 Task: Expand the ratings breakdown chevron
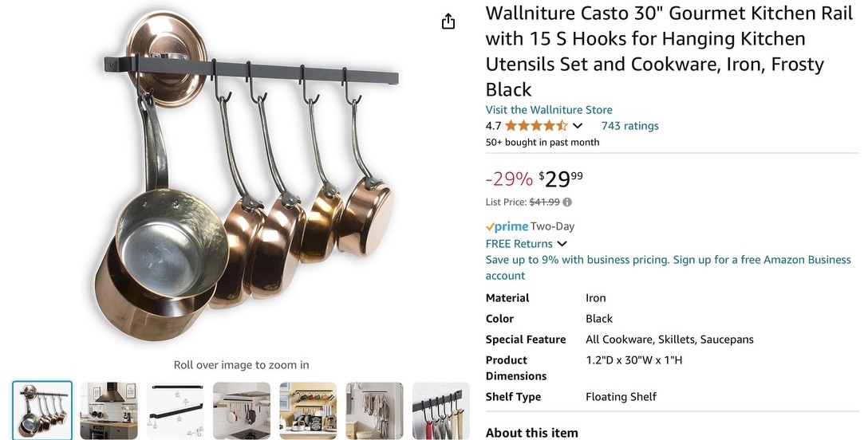(x=578, y=126)
